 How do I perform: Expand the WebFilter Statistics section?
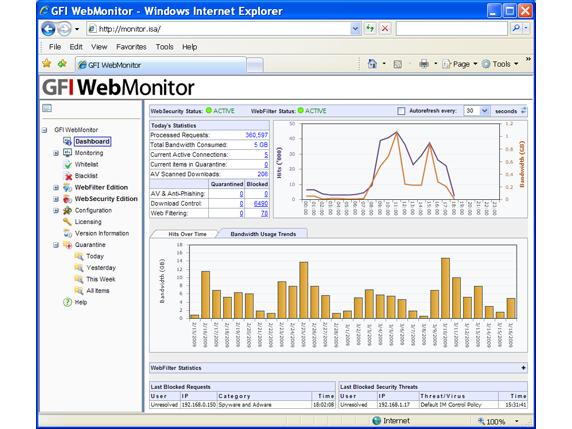pyautogui.click(x=523, y=368)
